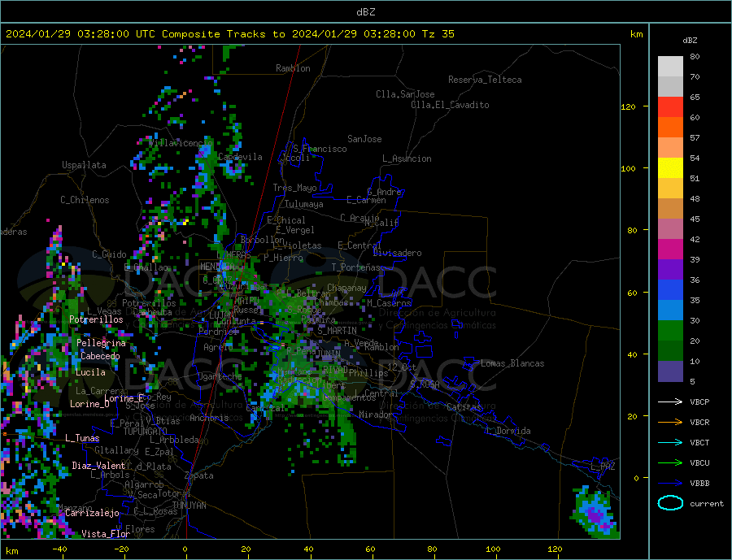The width and height of the screenshot is (732, 560).
Task: Click the L_Tunas map label
Action: pyautogui.click(x=82, y=438)
